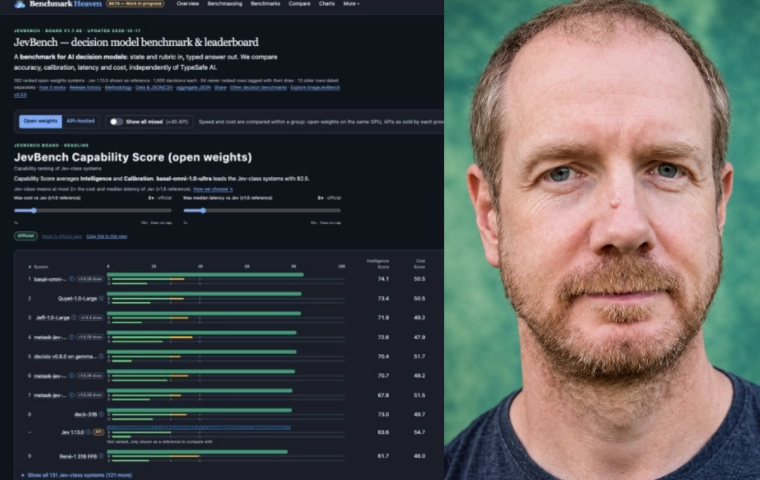Image resolution: width=760 pixels, height=480 pixels.
Task: Click the René-1 31B FP8 system name
Action: [78, 456]
